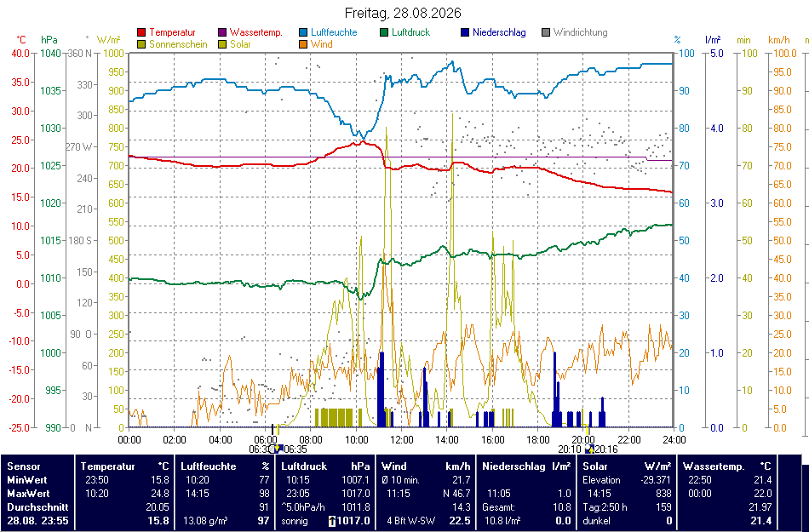Click the 180 S wind direction axis label
Screen dimensions: 809x532
[x=81, y=241]
